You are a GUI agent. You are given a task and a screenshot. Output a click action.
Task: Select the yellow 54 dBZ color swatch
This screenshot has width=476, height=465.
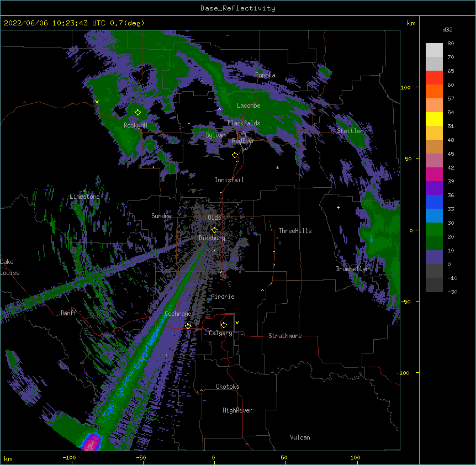coord(434,119)
